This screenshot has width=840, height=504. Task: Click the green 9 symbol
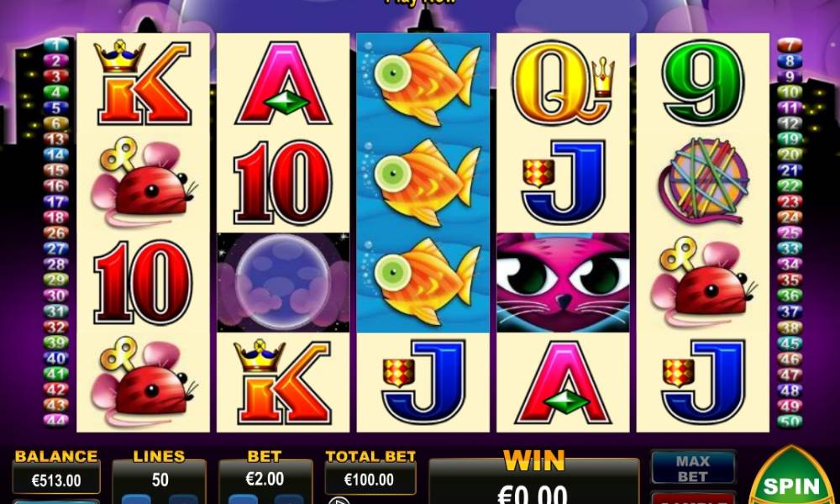[703, 82]
